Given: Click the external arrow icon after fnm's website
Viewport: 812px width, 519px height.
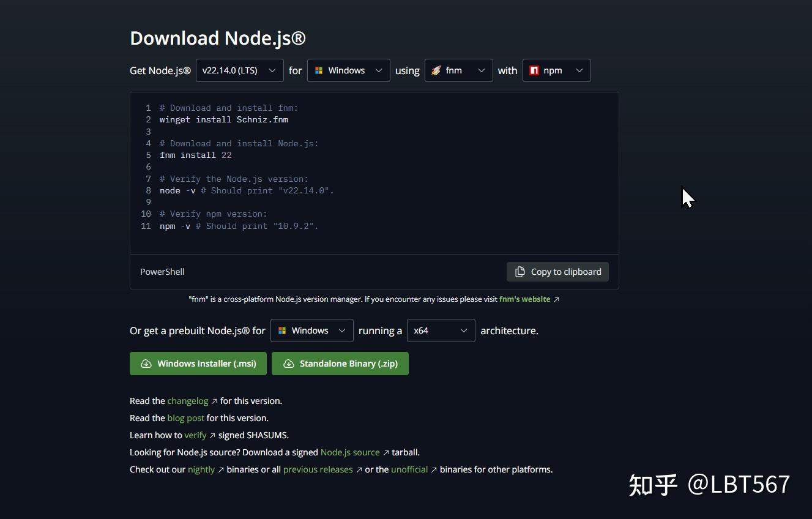Looking at the screenshot, I should tap(556, 299).
